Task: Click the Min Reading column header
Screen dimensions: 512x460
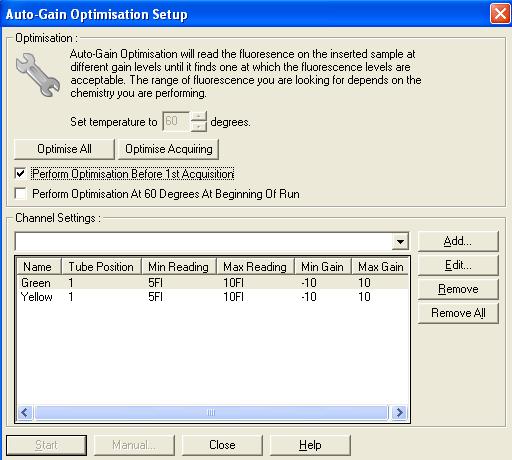Action: point(179,267)
